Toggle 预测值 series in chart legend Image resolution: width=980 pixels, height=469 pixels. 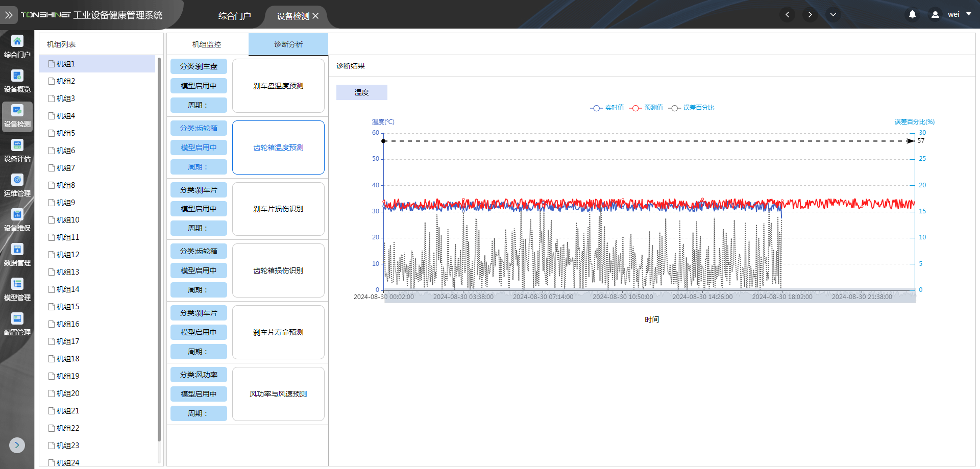point(646,108)
